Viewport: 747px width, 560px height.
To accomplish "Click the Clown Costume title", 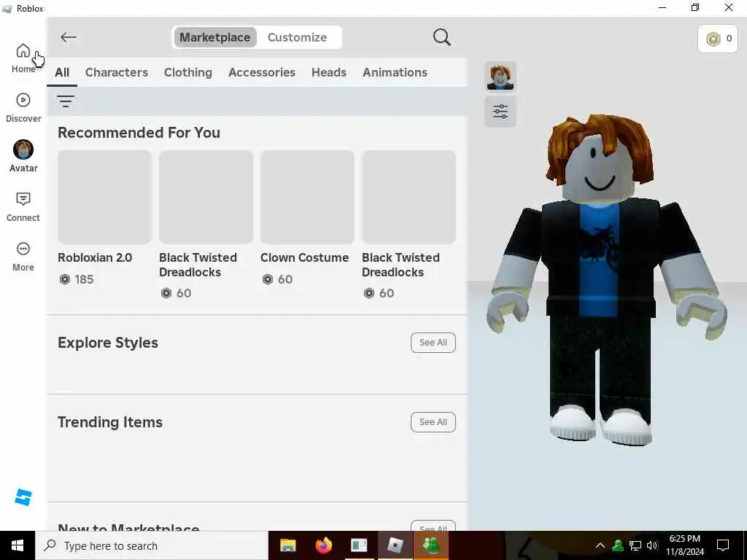I will coord(304,257).
